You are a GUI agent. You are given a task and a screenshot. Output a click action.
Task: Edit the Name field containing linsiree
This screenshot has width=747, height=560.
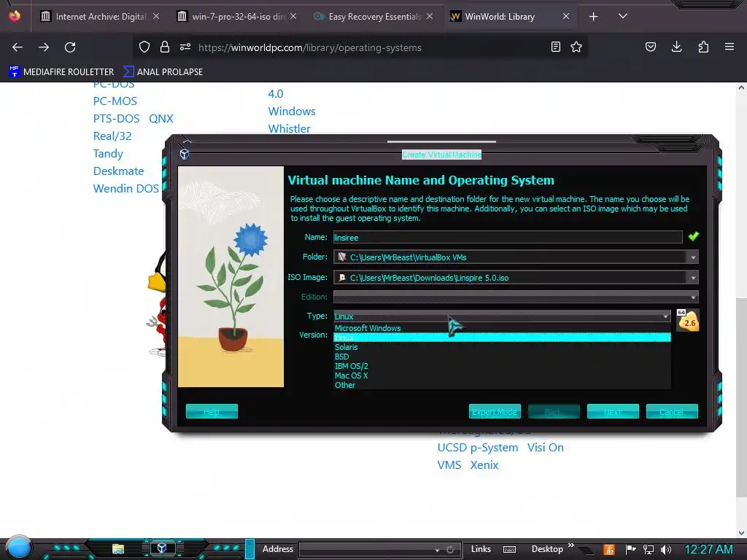pos(508,237)
